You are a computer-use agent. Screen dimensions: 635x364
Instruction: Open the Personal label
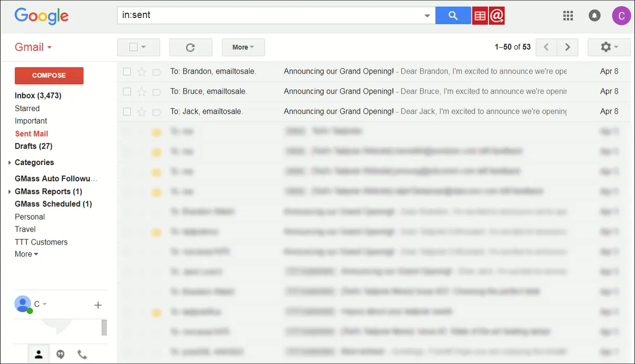coord(30,216)
